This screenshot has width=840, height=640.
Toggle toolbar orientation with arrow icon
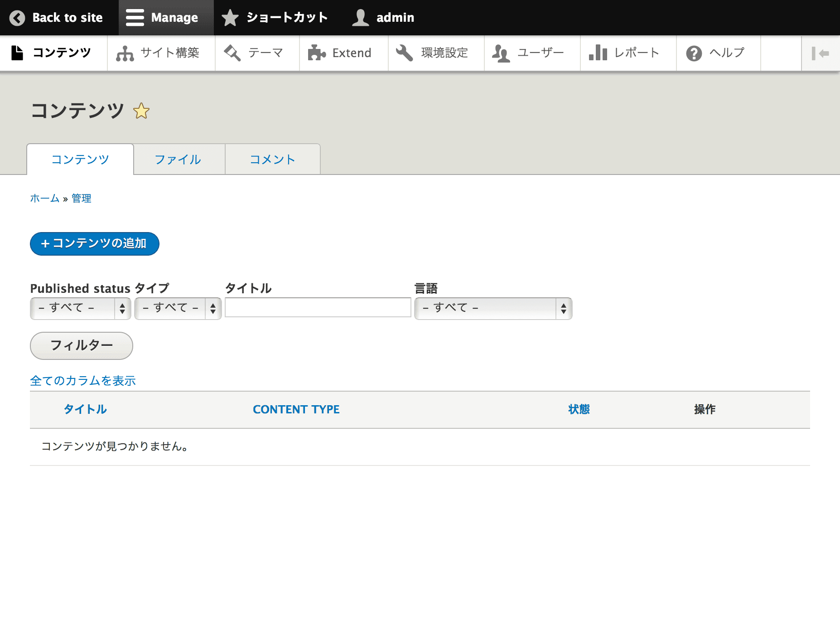tap(821, 53)
